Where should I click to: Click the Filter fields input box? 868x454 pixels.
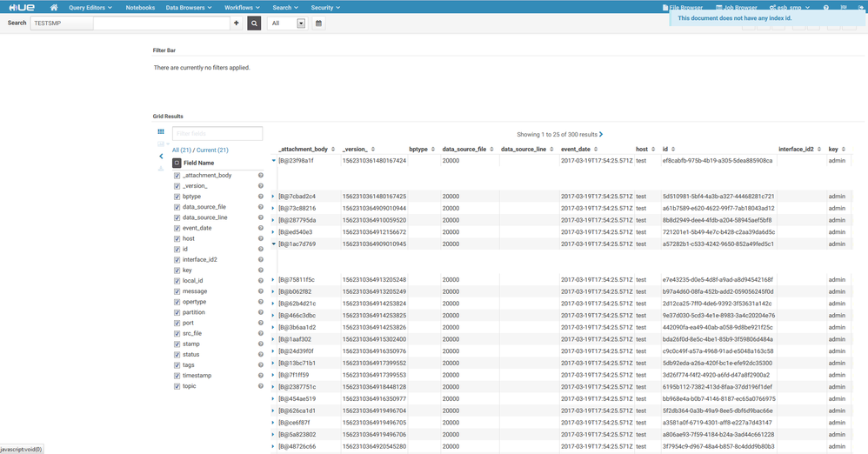pos(217,133)
